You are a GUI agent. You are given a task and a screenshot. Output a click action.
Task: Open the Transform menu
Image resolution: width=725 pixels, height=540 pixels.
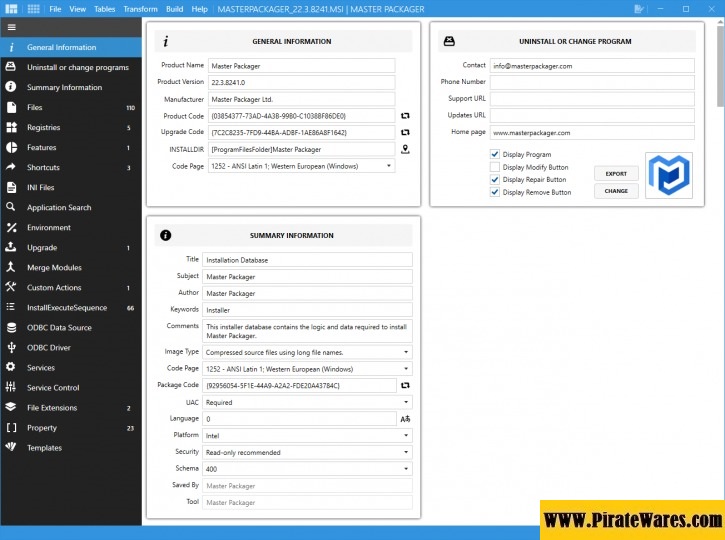click(x=140, y=9)
